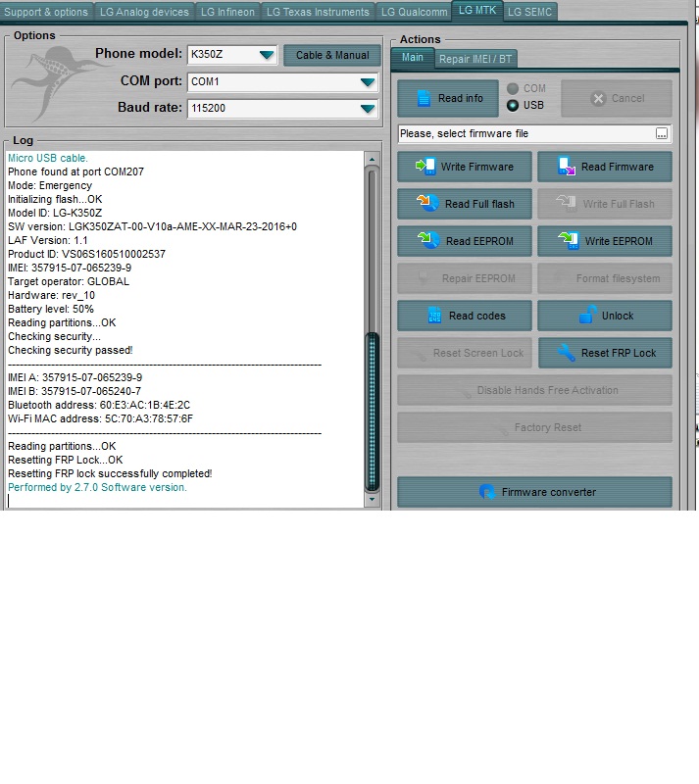The image size is (699, 784).
Task: Click the Read codes icon
Action: click(x=434, y=315)
